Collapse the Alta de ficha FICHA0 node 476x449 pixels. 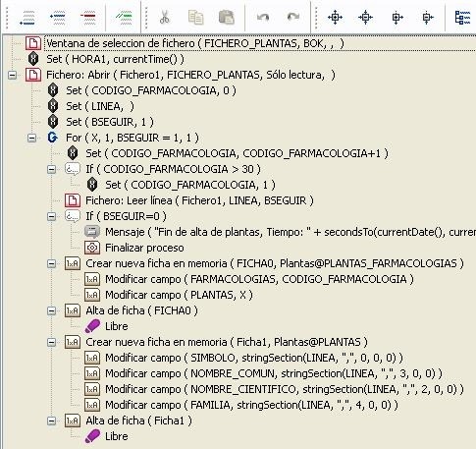click(x=52, y=310)
